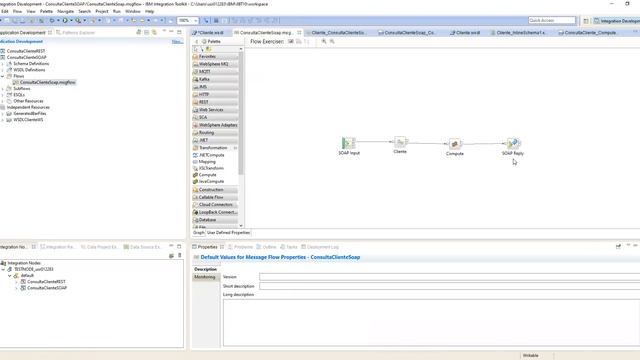
Task: Open the Problems view tab
Action: point(240,247)
